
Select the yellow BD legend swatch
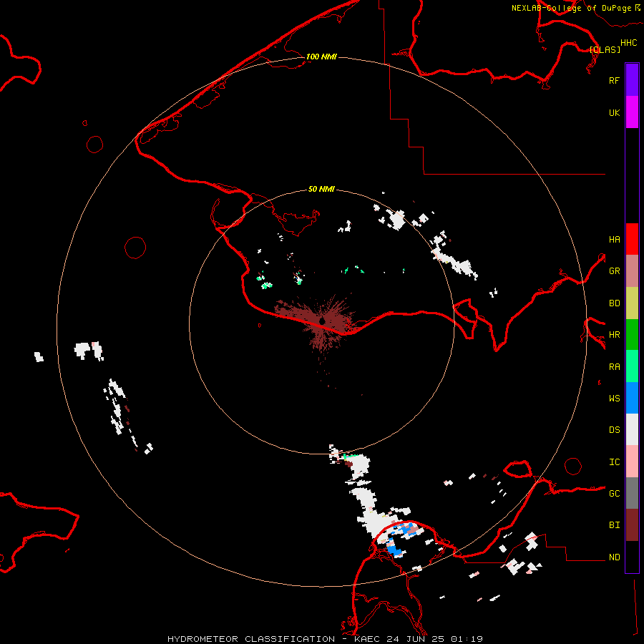[632, 303]
